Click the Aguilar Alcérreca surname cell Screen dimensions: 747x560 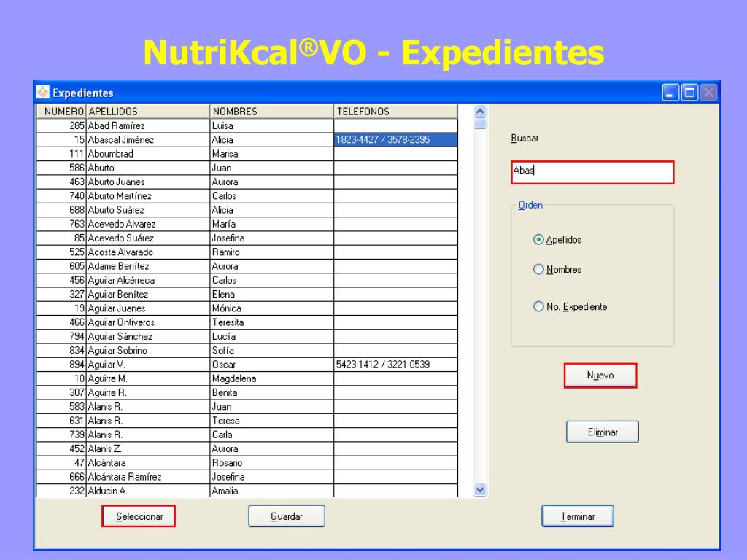pyautogui.click(x=148, y=280)
